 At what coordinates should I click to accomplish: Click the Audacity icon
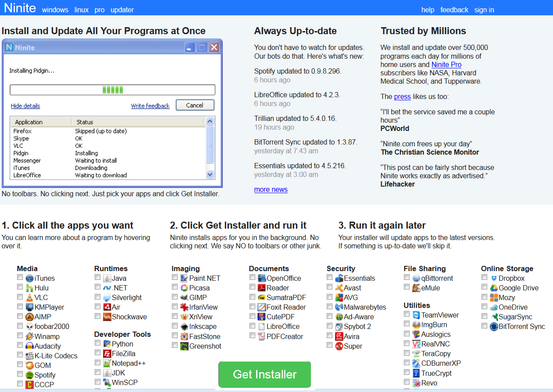coord(29,346)
